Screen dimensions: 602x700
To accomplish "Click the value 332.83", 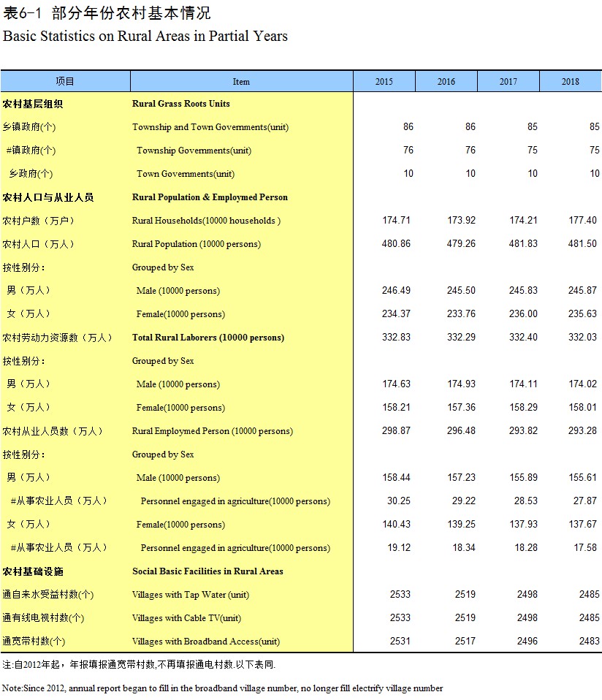I will click(x=396, y=337).
